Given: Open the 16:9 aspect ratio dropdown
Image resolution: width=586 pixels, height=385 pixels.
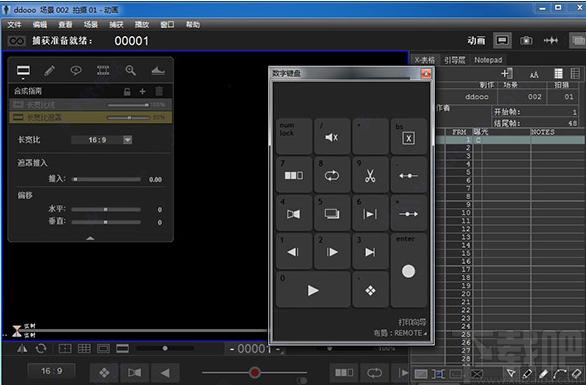Looking at the screenshot, I should coord(127,140).
